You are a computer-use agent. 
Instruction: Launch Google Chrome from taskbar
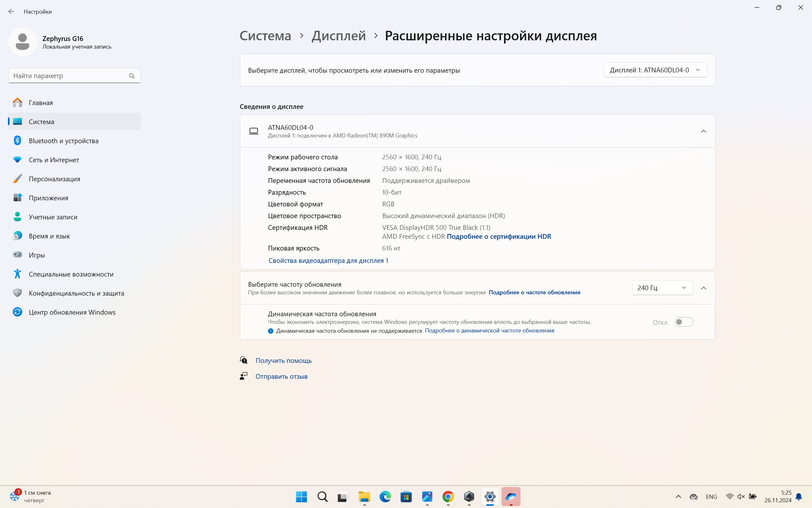point(448,497)
